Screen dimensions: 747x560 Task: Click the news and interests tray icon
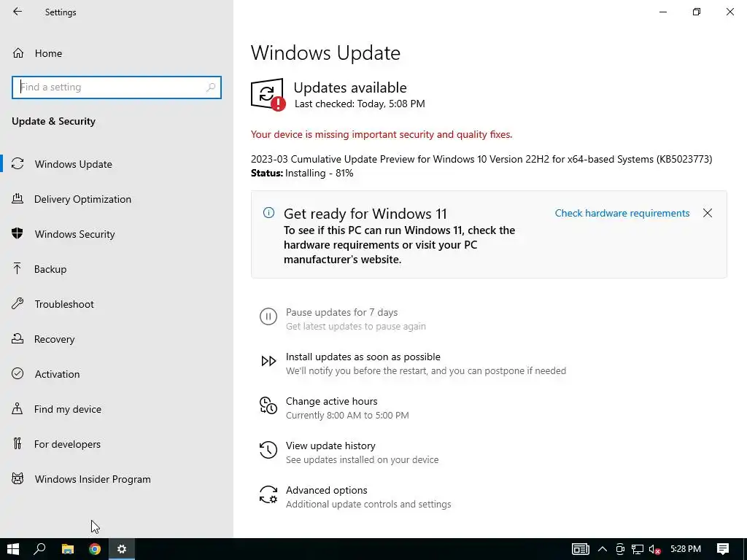tap(580, 549)
